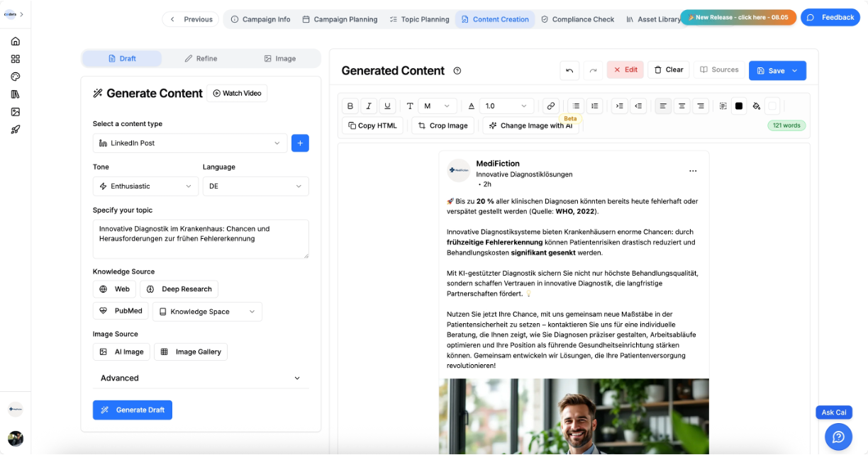Toggle underline formatting
The width and height of the screenshot is (868, 455).
(x=387, y=106)
